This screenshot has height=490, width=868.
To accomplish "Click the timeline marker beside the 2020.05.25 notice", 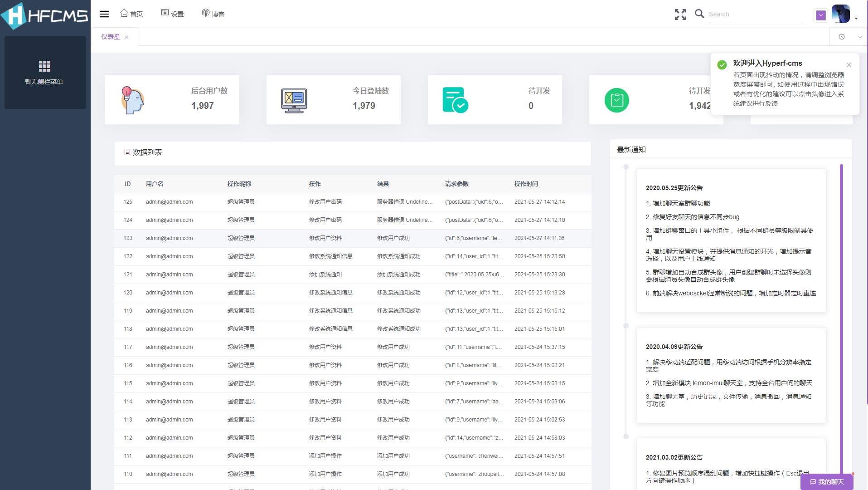I will (626, 167).
